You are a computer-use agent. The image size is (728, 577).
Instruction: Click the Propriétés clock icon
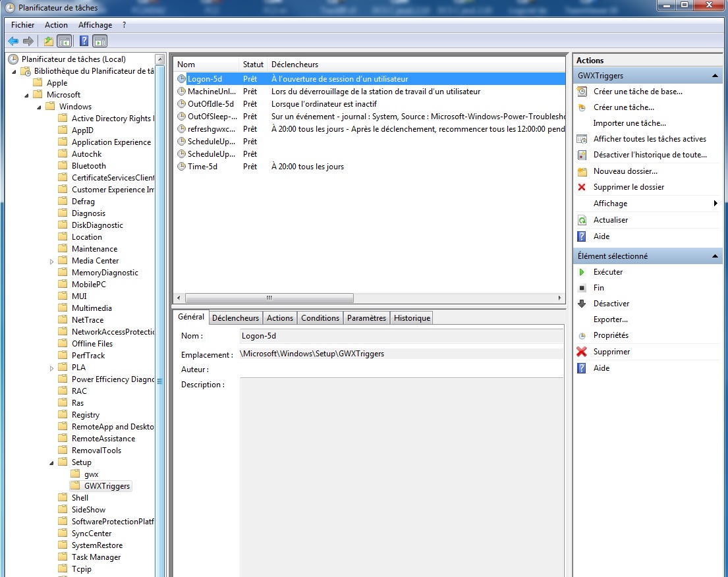point(582,336)
